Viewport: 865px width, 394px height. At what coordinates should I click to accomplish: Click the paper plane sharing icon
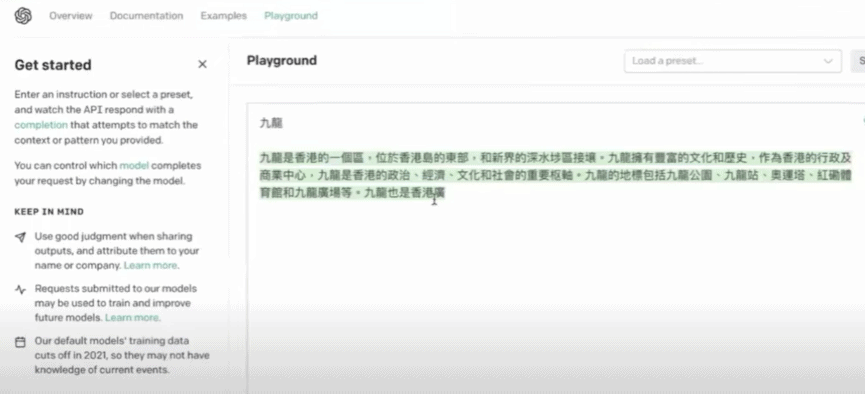pos(20,237)
